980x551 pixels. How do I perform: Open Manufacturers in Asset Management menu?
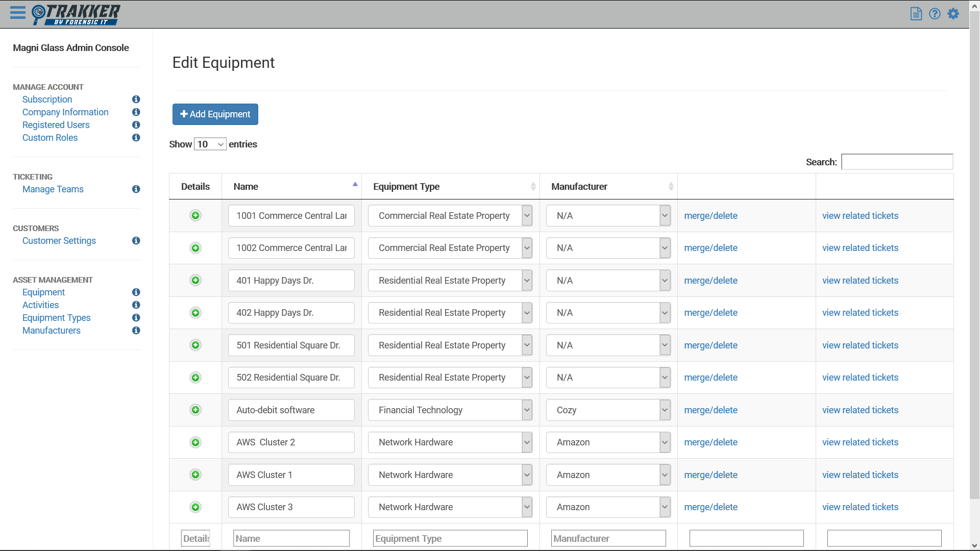tap(51, 331)
